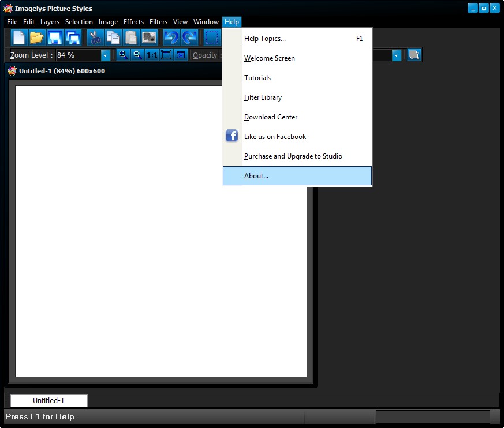Set zoom to actual size 1:1

click(152, 55)
